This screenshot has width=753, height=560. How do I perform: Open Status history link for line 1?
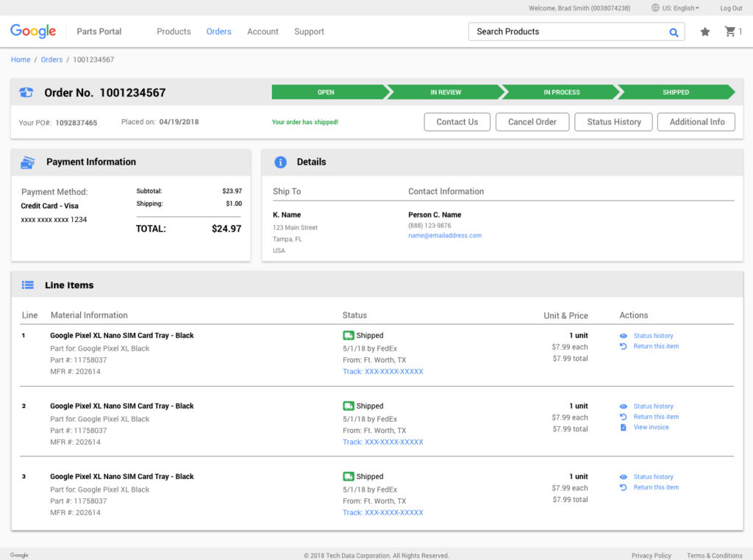653,336
